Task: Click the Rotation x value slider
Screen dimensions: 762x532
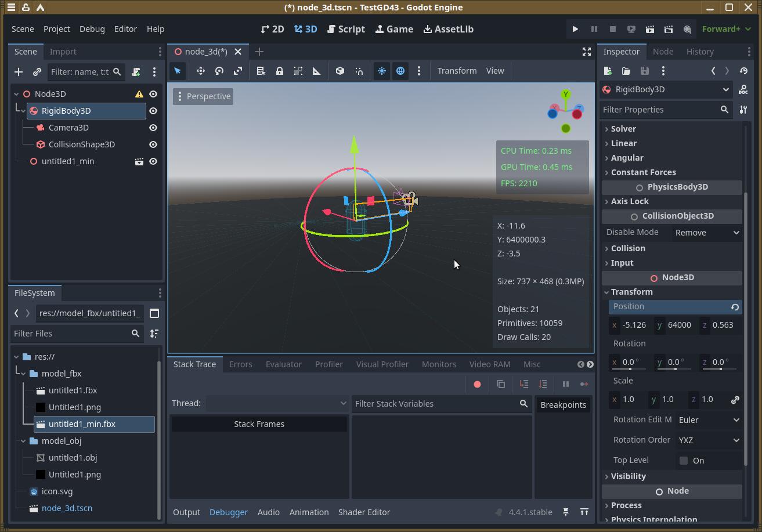Action: 630,363
